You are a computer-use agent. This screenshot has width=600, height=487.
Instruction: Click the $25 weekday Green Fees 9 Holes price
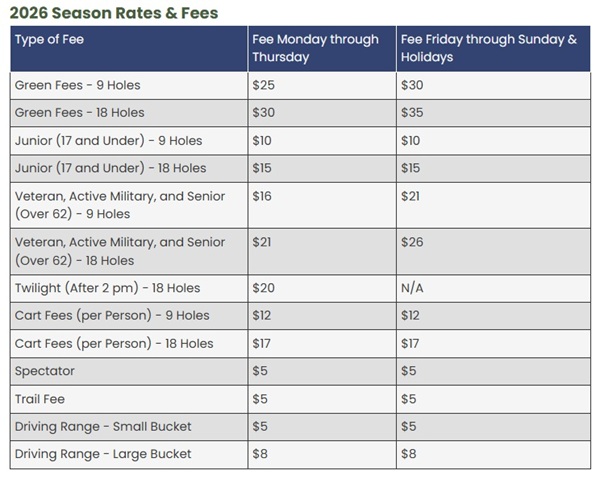tap(263, 85)
